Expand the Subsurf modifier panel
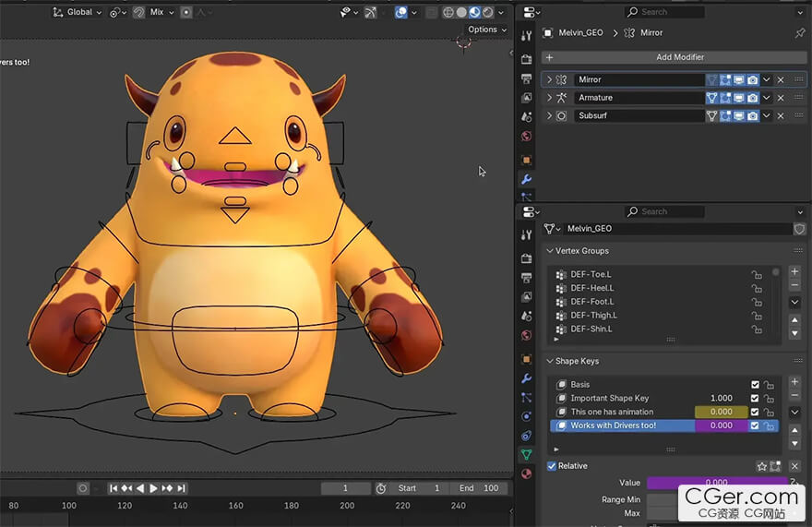The width and height of the screenshot is (812, 527). [x=549, y=115]
